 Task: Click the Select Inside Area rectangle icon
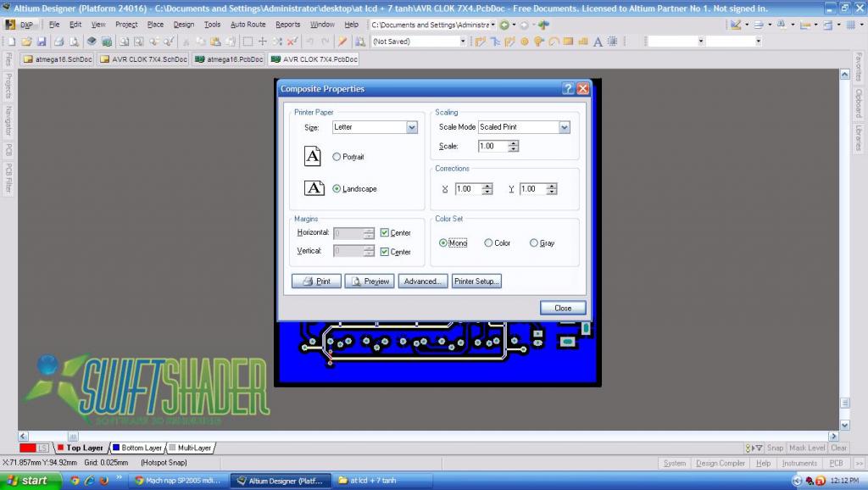(248, 42)
